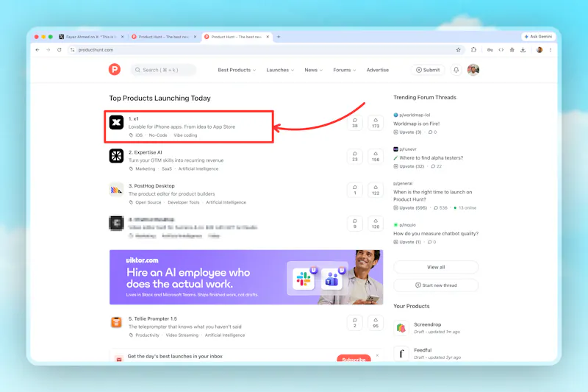The width and height of the screenshot is (588, 392).
Task: Focus the Product Hunt search field
Action: (163, 70)
